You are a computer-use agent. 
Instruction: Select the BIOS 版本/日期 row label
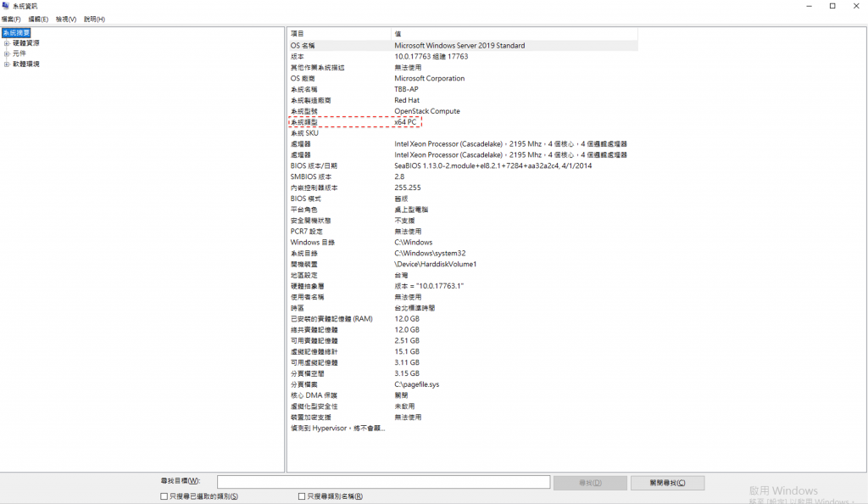coord(314,166)
